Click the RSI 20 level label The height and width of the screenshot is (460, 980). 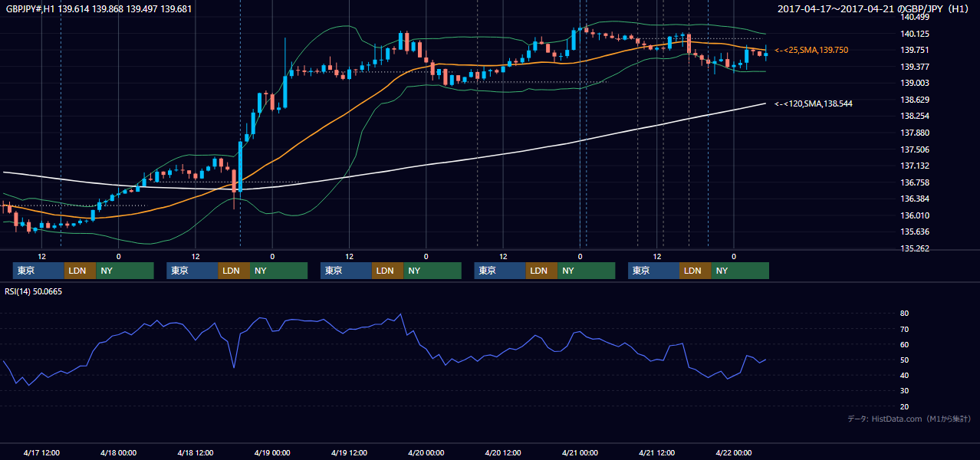(x=905, y=406)
